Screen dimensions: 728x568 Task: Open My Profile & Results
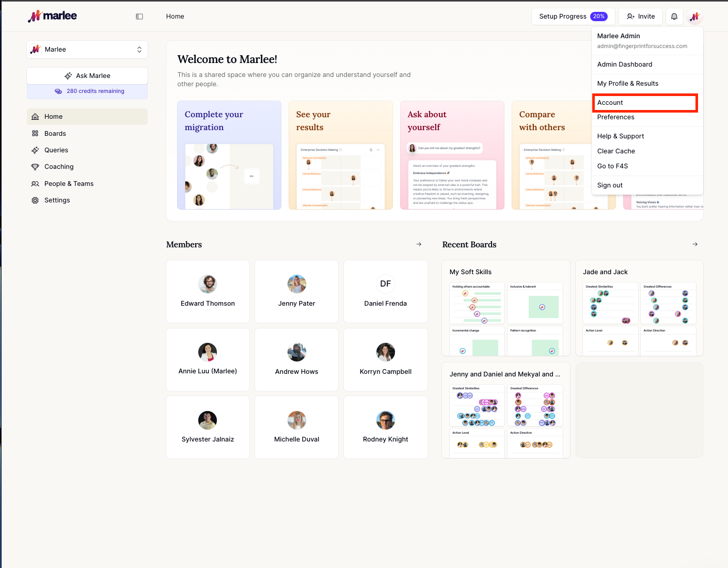click(647, 84)
